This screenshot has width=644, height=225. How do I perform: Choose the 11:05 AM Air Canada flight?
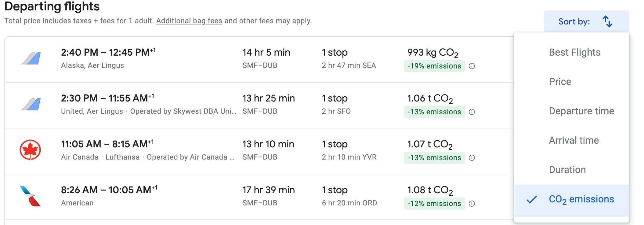(x=107, y=144)
